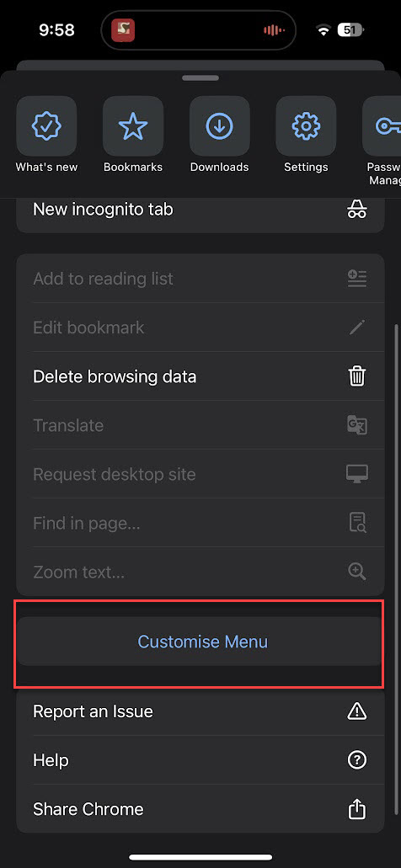Tap the desktop monitor icon
The width and height of the screenshot is (401, 868).
point(356,474)
